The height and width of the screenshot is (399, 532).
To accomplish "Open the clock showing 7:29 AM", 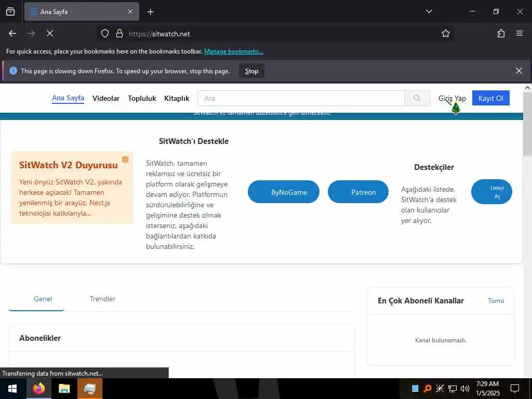I will point(487,389).
